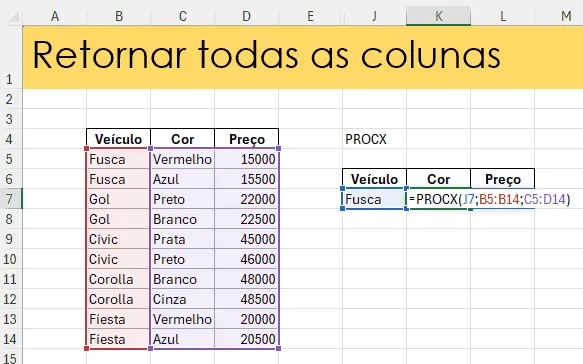Click the Select All corner triangle
Viewport: 583px width, 364px height.
pyautogui.click(x=14, y=17)
